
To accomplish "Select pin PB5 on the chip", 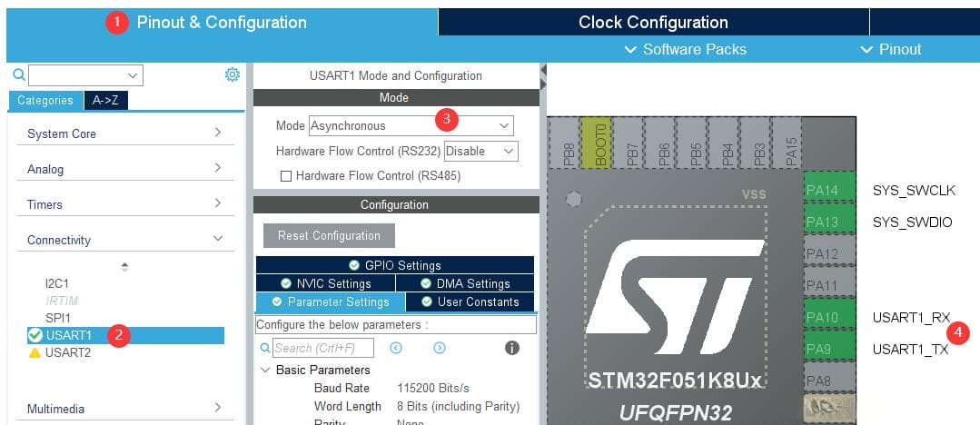I will [691, 143].
